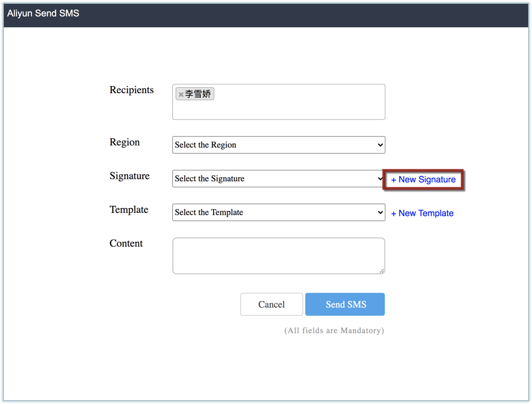Click the 李雪娇 recipient name
The height and width of the screenshot is (404, 532).
[198, 94]
